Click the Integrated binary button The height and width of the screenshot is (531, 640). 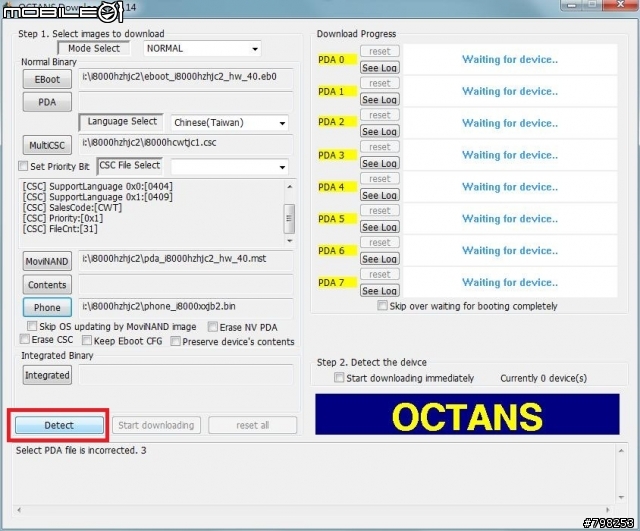coord(47,375)
